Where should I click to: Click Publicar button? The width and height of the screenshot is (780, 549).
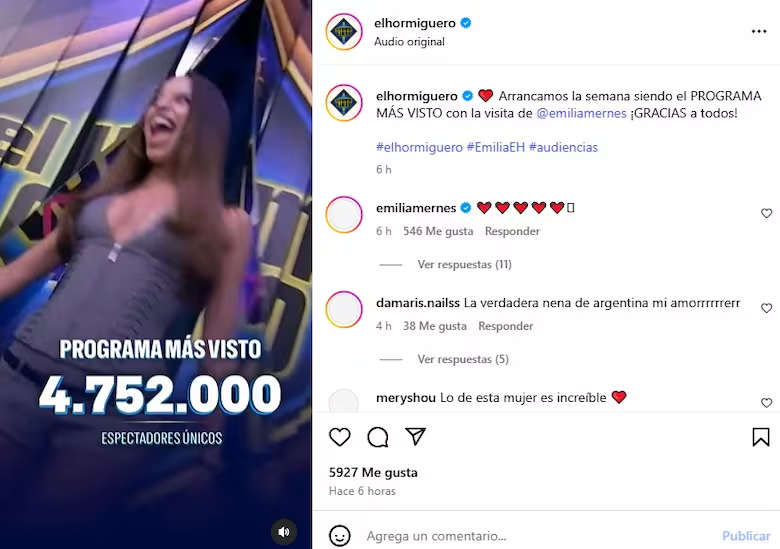click(746, 536)
